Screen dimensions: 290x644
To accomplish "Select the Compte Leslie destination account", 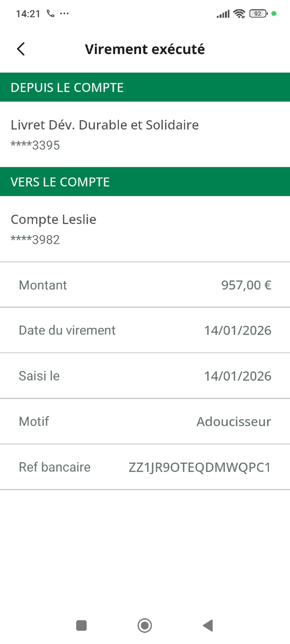I will [54, 229].
